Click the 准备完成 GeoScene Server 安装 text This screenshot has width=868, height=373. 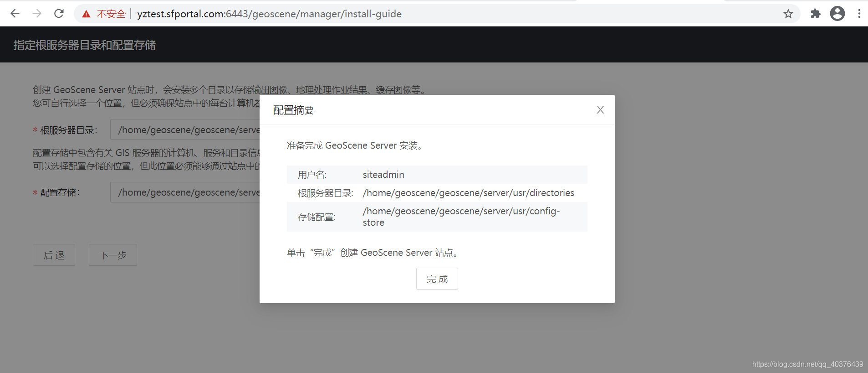(356, 145)
